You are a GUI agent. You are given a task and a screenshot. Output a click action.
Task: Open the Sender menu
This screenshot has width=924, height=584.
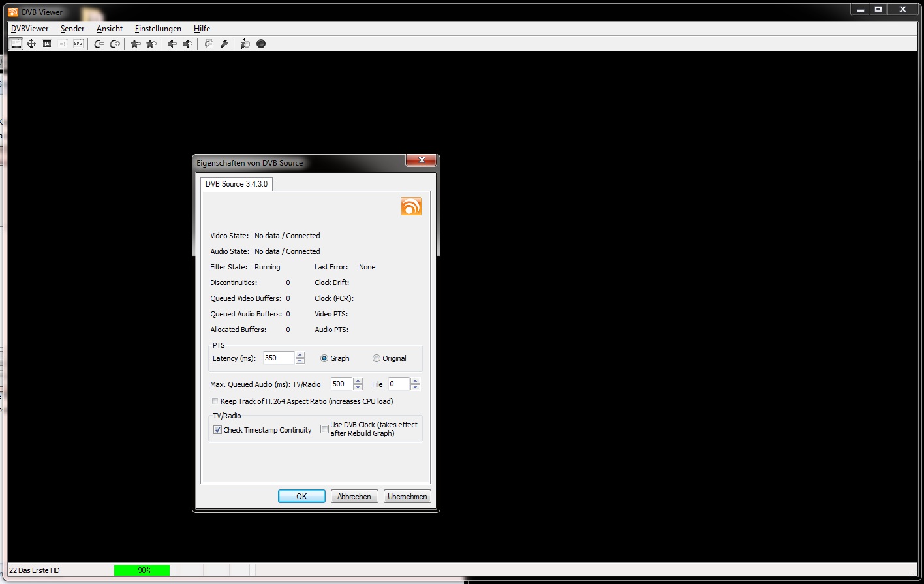[72, 29]
